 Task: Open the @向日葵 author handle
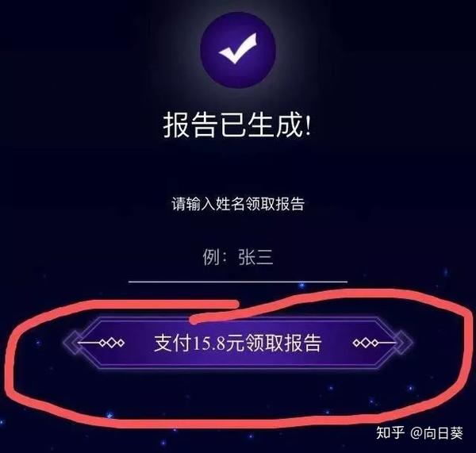pos(436,432)
